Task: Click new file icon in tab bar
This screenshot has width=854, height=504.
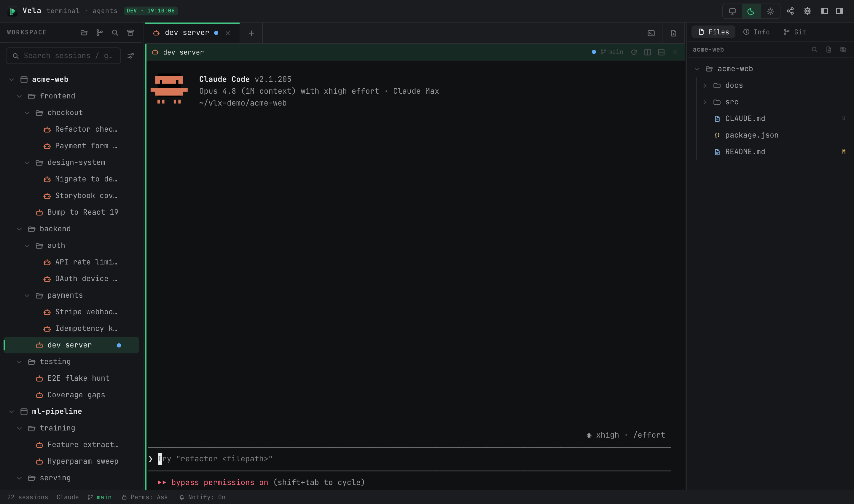Action: pos(673,33)
